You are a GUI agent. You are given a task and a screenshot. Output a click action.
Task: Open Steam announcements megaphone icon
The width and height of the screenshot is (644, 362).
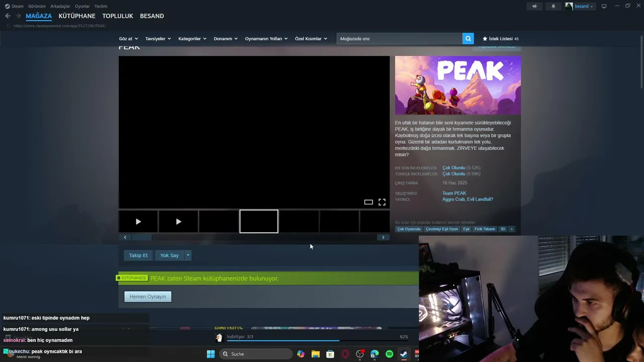pos(534,6)
